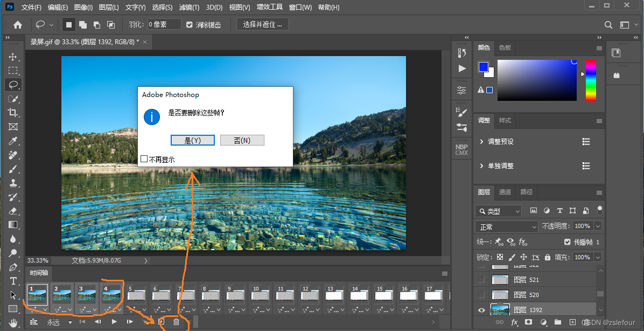
Task: Open the 滤镜(T) menu
Action: (190, 8)
